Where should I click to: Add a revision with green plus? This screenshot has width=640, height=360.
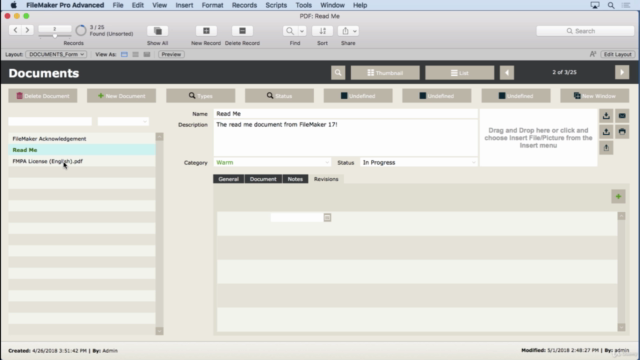(x=618, y=196)
